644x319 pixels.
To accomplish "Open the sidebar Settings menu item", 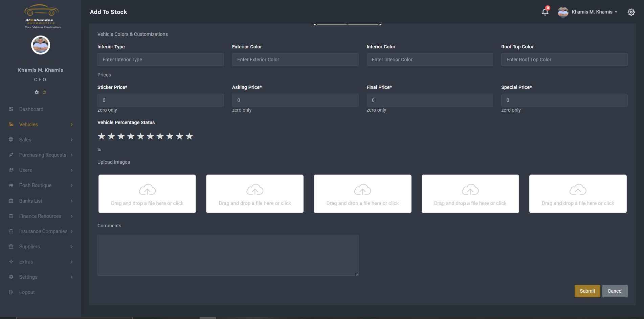I will click(28, 277).
